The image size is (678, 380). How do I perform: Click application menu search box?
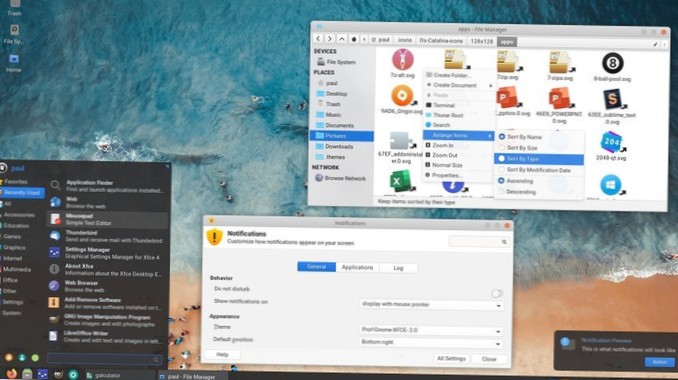(104, 358)
